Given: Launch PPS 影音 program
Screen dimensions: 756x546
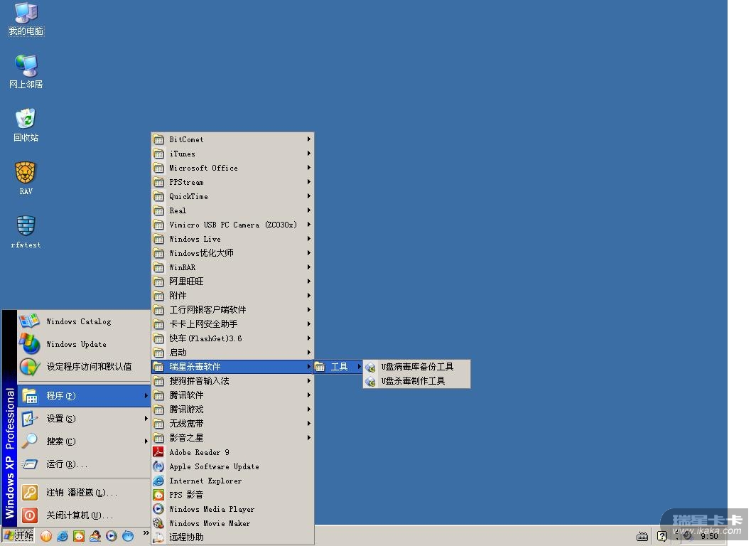Looking at the screenshot, I should click(233, 495).
